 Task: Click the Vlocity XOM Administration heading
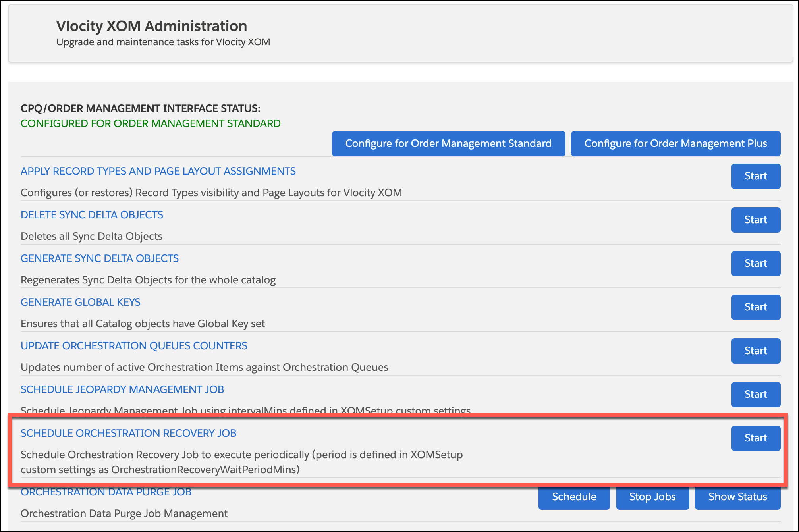click(152, 26)
